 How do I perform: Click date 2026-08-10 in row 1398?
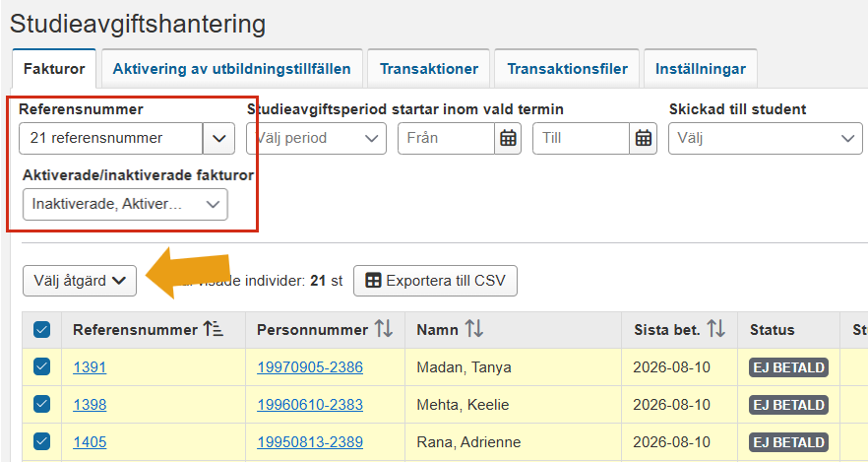point(671,405)
